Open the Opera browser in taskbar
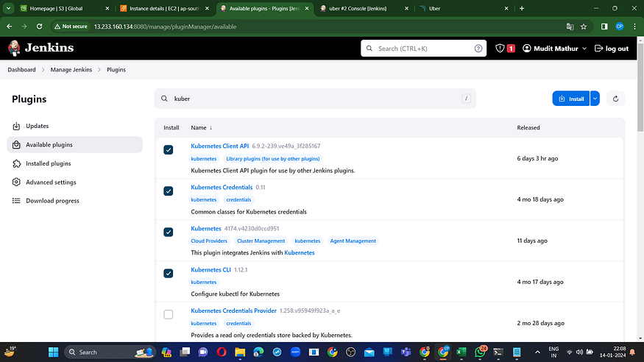The image size is (644, 362). pos(222,352)
